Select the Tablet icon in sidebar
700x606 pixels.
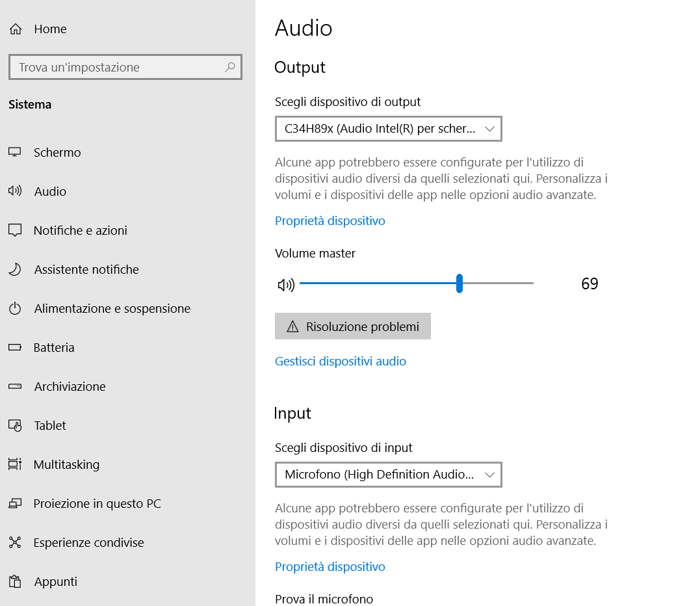[x=16, y=425]
